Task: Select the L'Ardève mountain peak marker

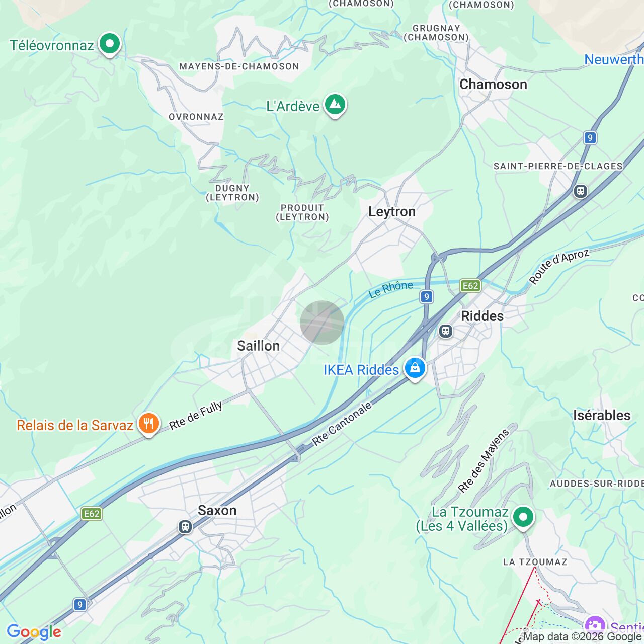Action: pyautogui.click(x=335, y=105)
